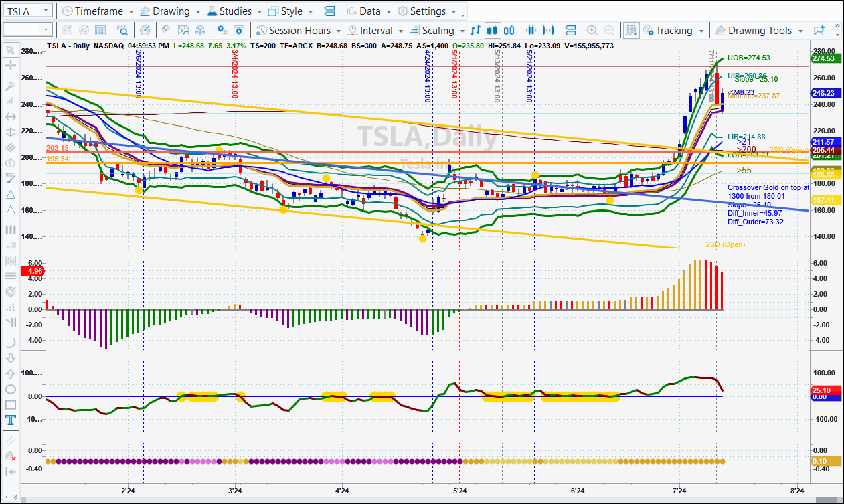Click the Diff_Outer=73.32 annotation text
Screen dimensions: 844x504
click(756, 222)
